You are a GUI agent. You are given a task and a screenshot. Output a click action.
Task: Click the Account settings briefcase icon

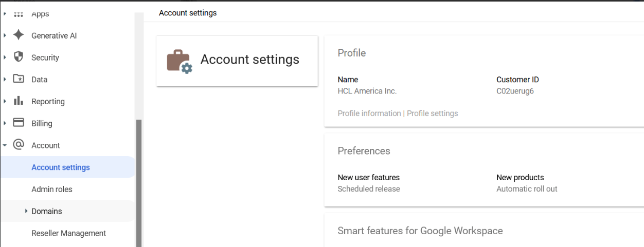point(179,61)
